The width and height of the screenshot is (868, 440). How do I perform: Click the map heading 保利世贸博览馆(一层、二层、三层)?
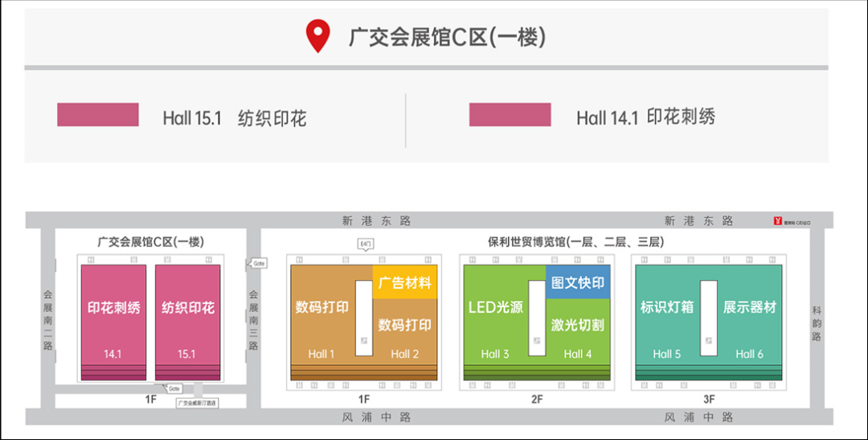(x=575, y=242)
